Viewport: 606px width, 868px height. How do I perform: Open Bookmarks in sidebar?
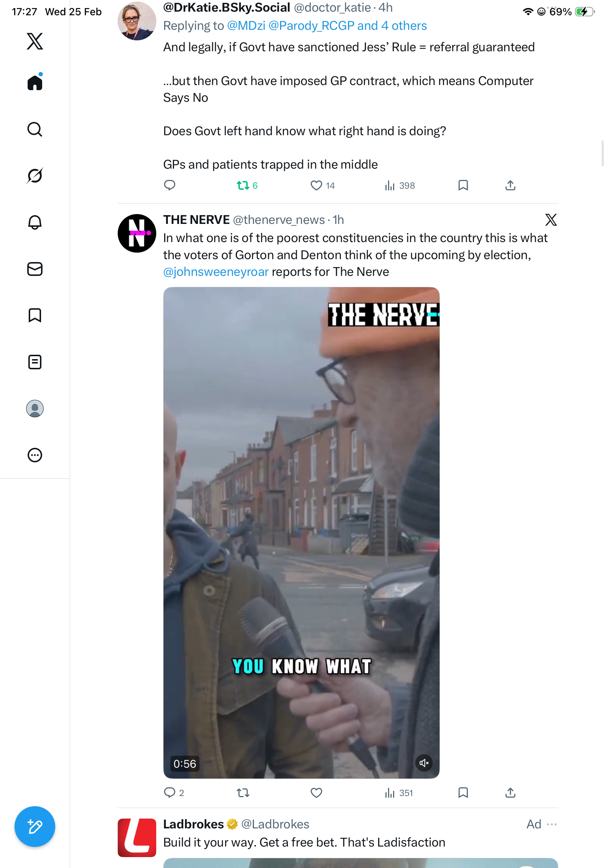pyautogui.click(x=35, y=315)
